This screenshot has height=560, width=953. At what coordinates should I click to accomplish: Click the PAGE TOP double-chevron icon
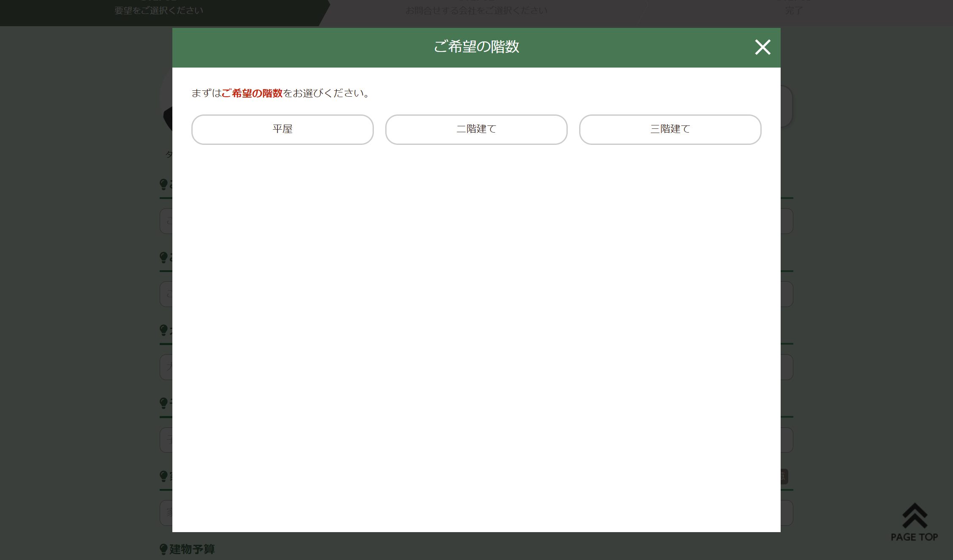915,516
